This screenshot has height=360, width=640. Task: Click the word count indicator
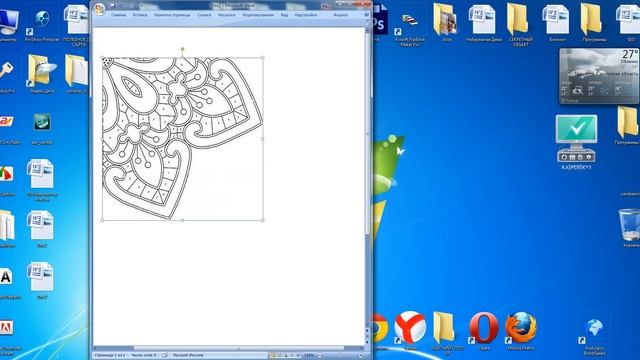click(144, 355)
